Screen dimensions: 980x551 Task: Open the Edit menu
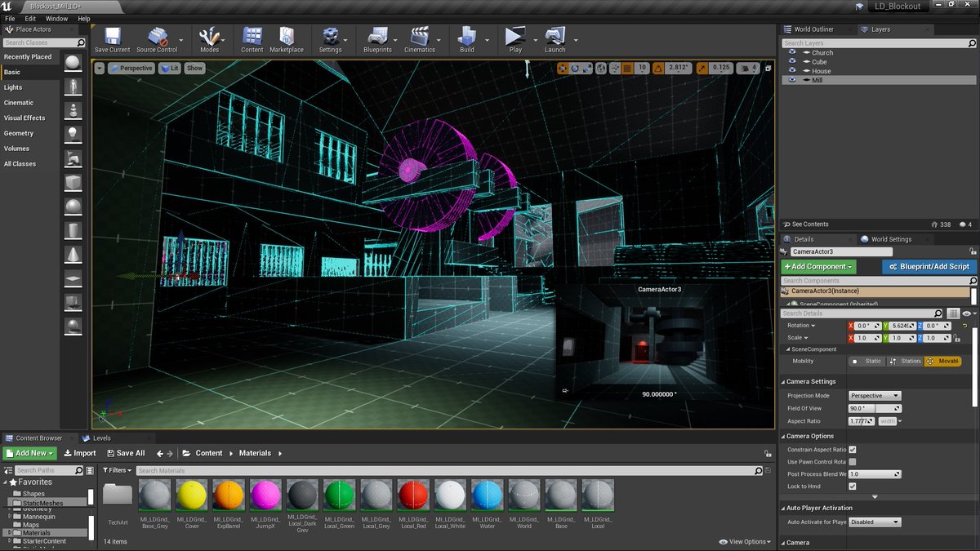(30, 18)
